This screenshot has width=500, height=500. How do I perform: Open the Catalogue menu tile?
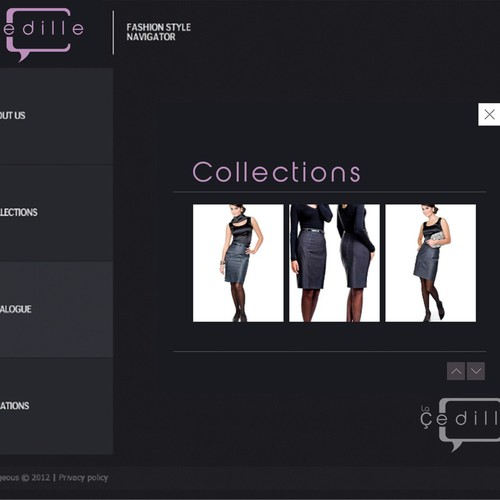pos(56,309)
